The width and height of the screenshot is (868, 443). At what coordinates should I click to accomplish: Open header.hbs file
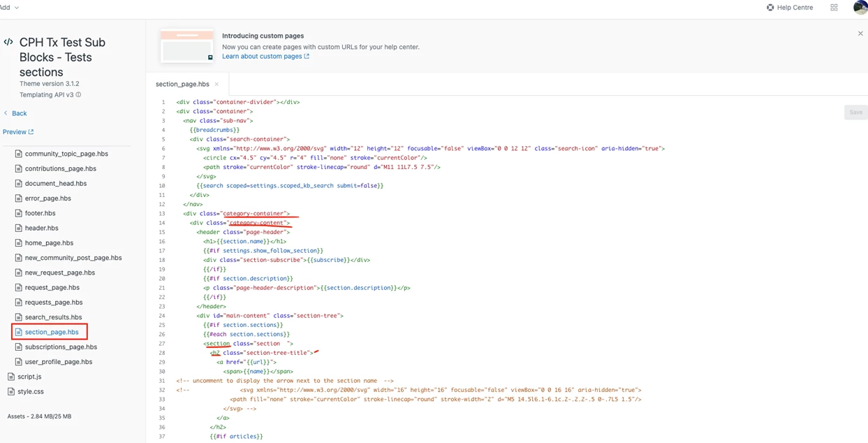pyautogui.click(x=42, y=228)
